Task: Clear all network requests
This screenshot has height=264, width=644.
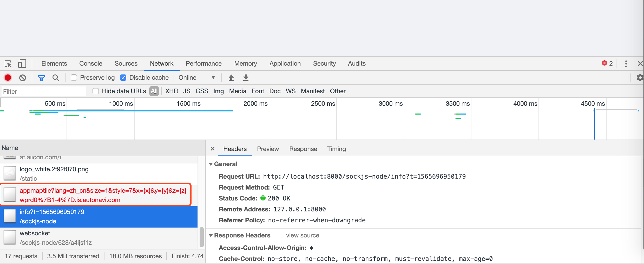Action: pyautogui.click(x=23, y=78)
